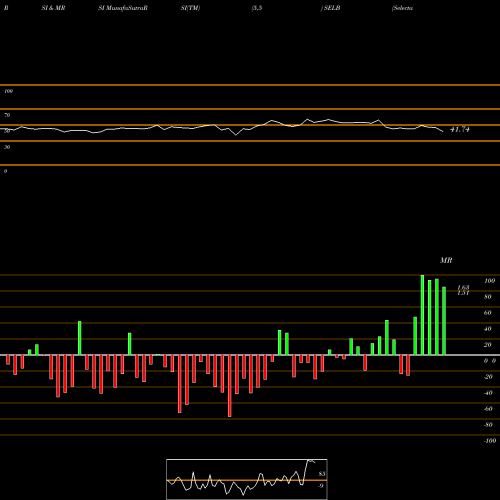Screen dimensions: 500x500
Task: Click the MR axis label -40
Action: click(x=488, y=393)
